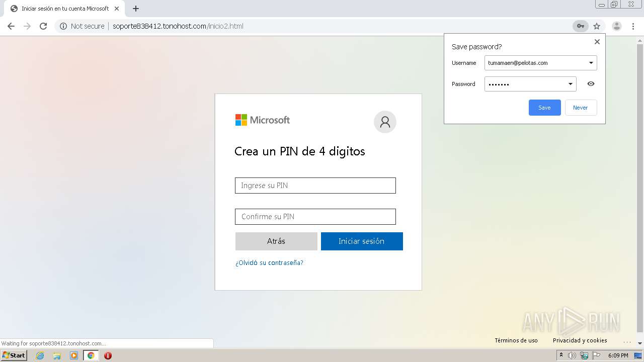
Task: Open Chrome profile avatar
Action: coord(617,26)
